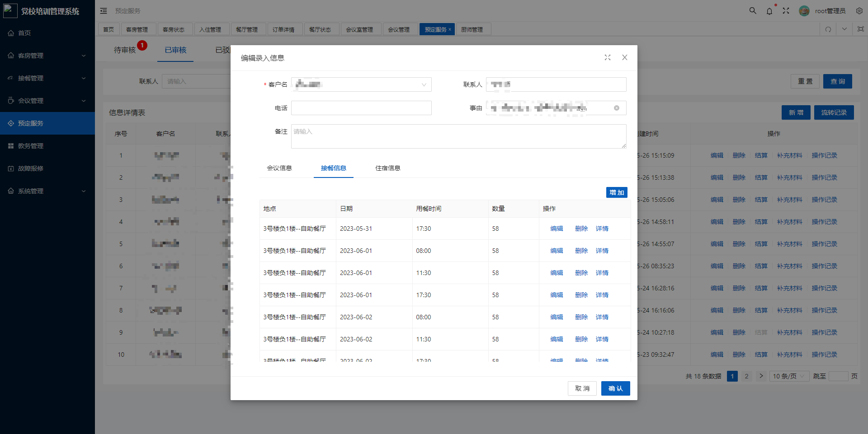Image resolution: width=868 pixels, height=434 pixels.
Task: Expand 接餐管理 in the sidebar
Action: (47, 78)
